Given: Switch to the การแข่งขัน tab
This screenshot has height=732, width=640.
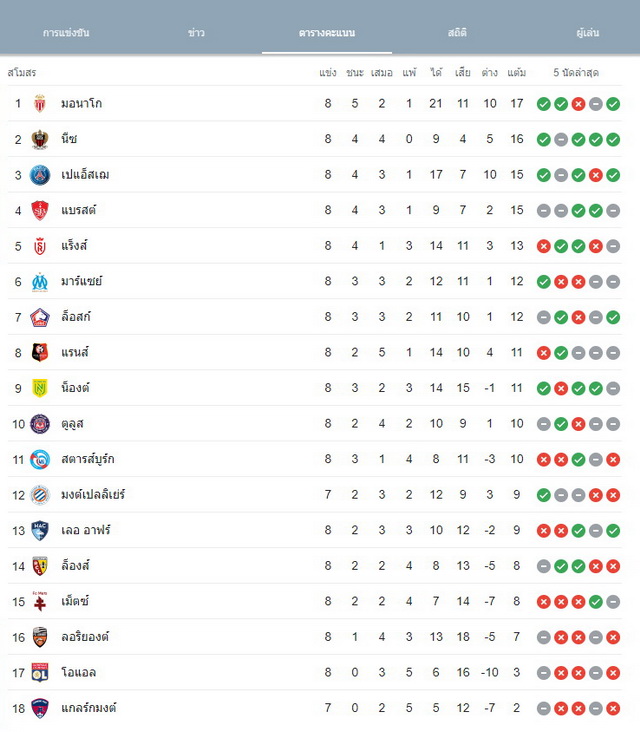Looking at the screenshot, I should tap(66, 33).
